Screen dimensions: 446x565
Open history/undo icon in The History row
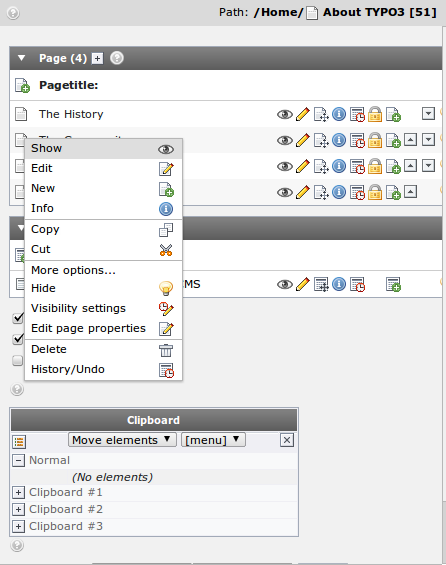click(x=357, y=115)
